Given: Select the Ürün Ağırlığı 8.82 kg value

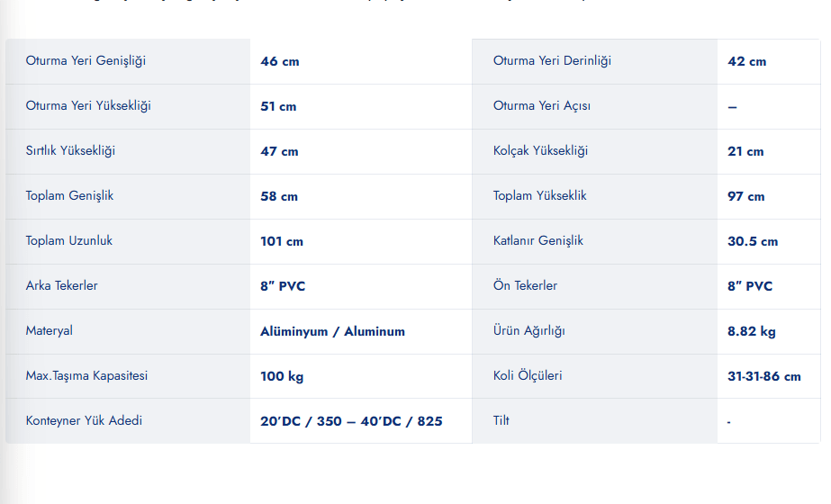Looking at the screenshot, I should (x=752, y=332).
